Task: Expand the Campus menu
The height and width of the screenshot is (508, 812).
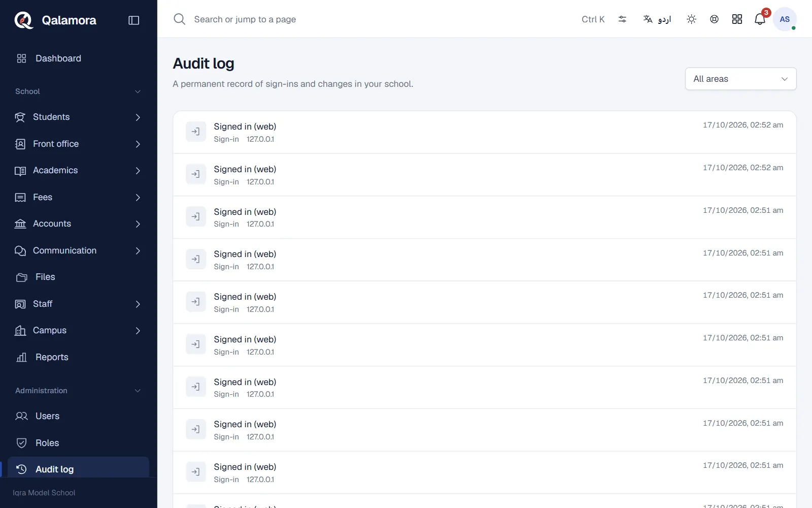Action: [79, 331]
